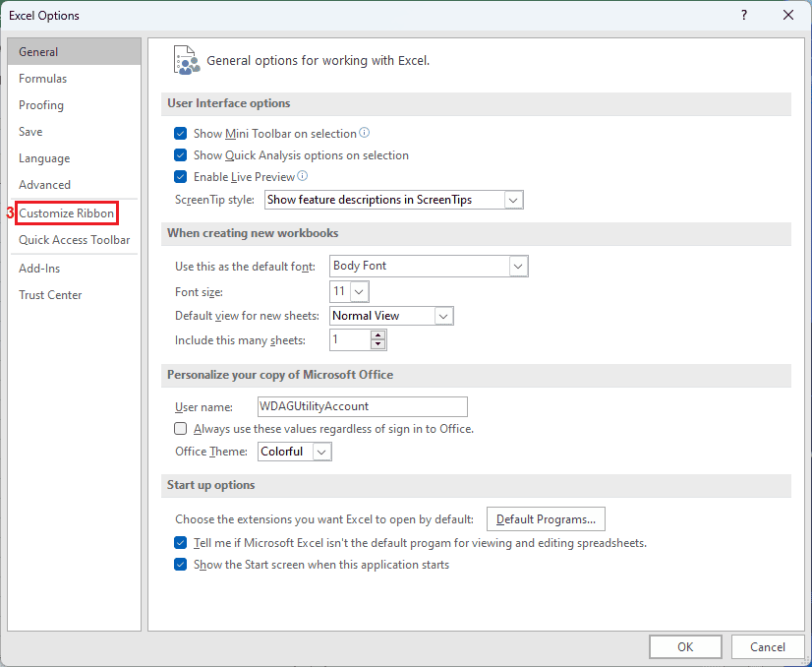Click General options for working with Excel text
The height and width of the screenshot is (667, 812).
coord(318,61)
